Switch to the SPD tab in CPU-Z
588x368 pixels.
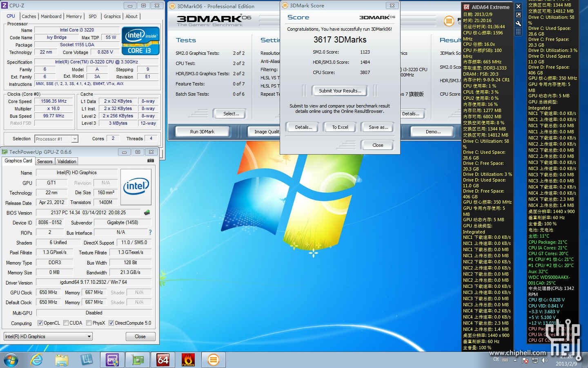pyautogui.click(x=93, y=16)
